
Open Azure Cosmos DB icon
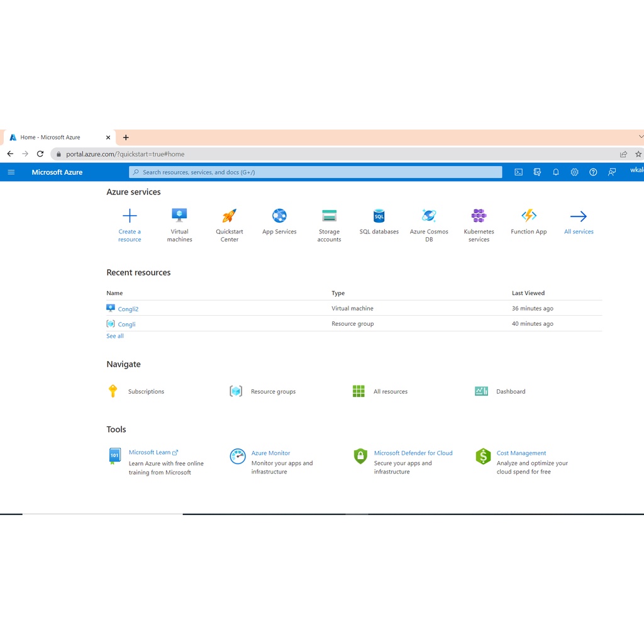(429, 216)
